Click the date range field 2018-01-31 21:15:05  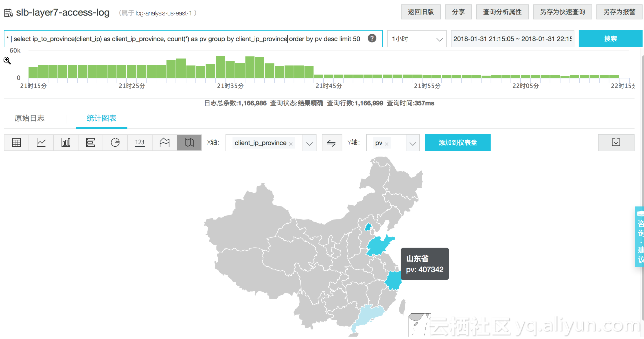pos(512,39)
